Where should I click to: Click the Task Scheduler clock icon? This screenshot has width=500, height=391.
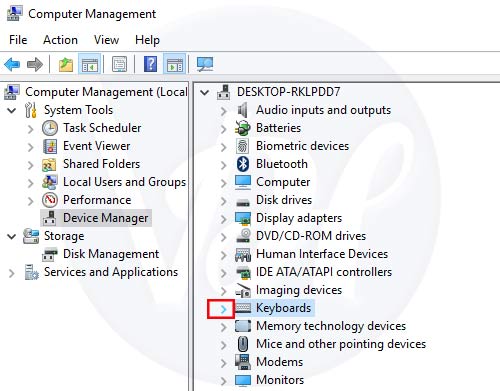click(50, 128)
